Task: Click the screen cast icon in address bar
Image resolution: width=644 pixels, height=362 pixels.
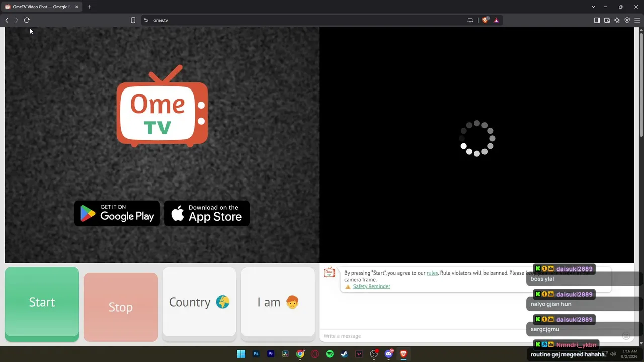Action: [470, 20]
